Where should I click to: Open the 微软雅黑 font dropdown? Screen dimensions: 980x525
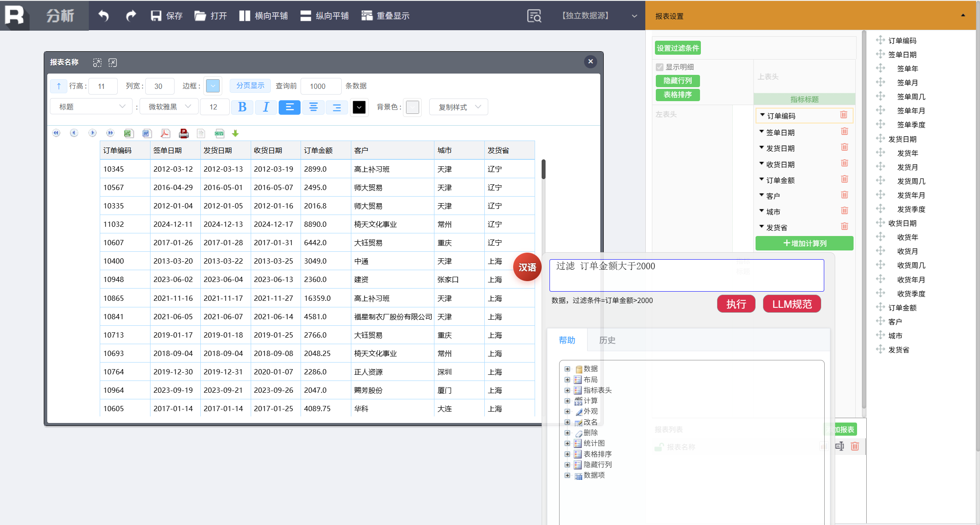click(169, 107)
